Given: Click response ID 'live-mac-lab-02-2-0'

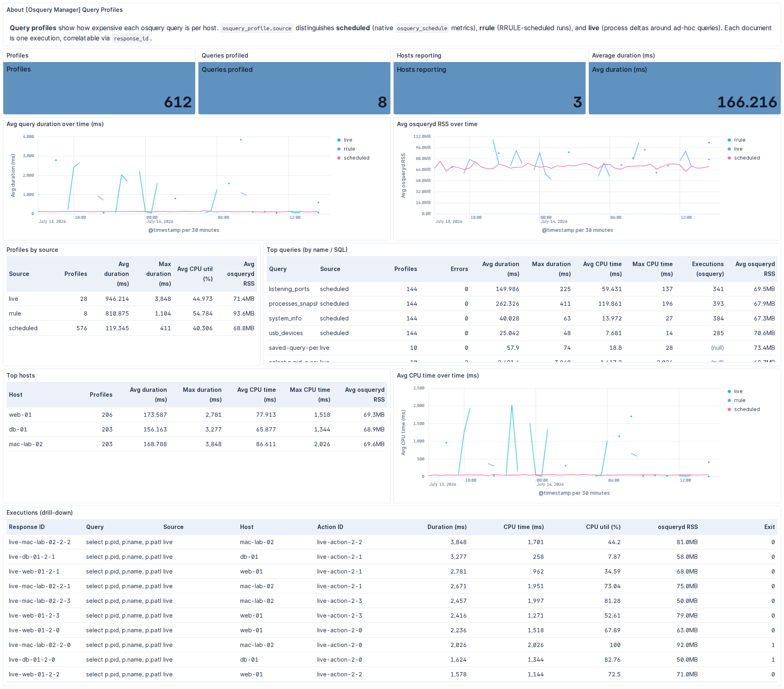Looking at the screenshot, I should pos(40,645).
